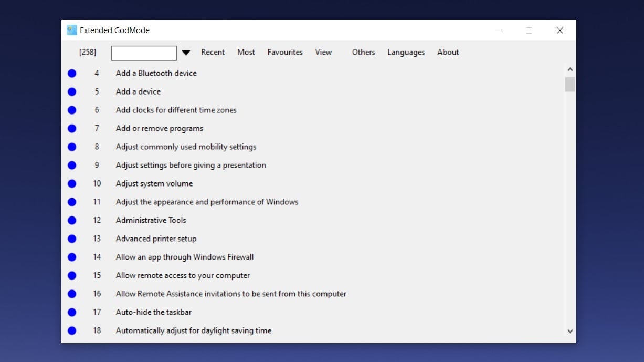Click the blue dot beside Auto-hide the taskbar
The width and height of the screenshot is (644, 362).
point(72,313)
